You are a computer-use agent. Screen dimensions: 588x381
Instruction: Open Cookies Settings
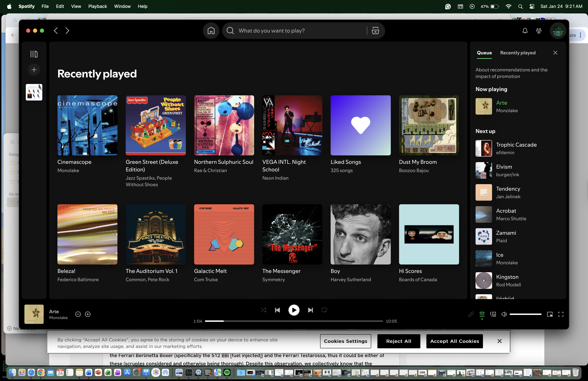coord(345,341)
